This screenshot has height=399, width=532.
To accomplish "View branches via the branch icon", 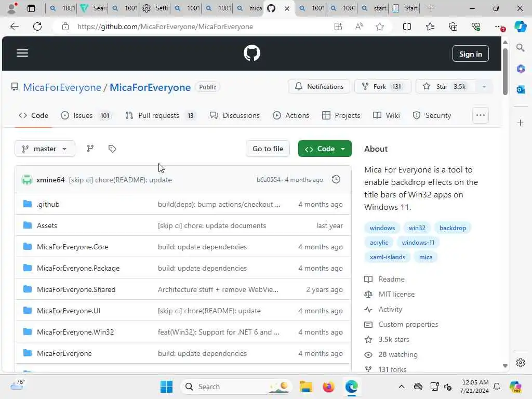I will 90,149.
